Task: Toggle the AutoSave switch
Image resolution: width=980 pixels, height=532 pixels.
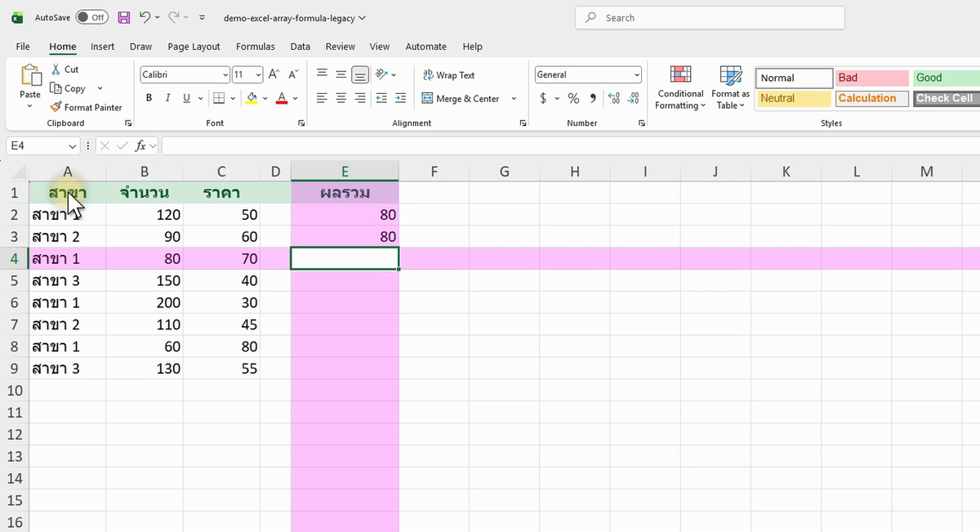Action: (92, 17)
